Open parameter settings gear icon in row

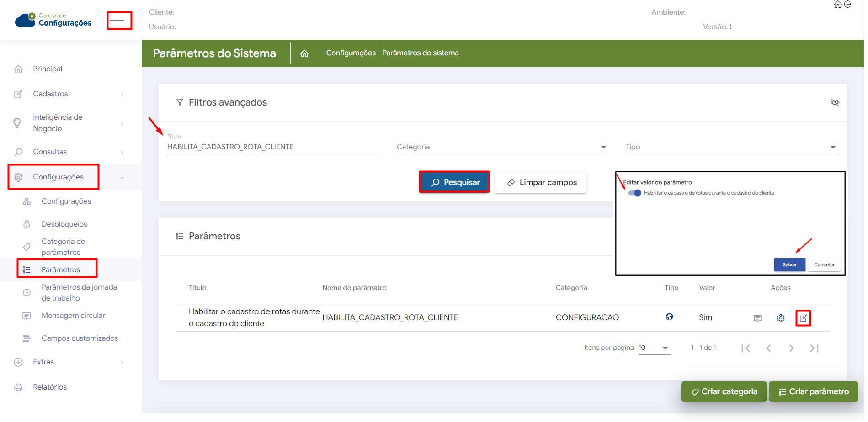coord(781,318)
